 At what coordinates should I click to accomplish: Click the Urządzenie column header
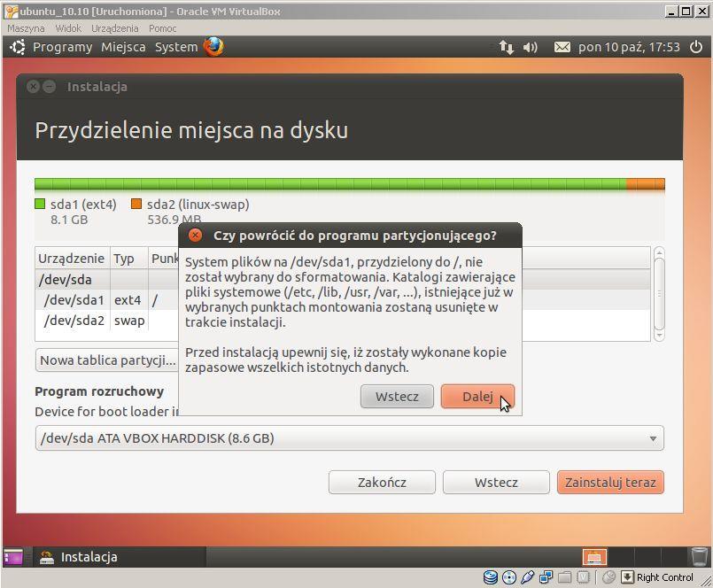72,259
